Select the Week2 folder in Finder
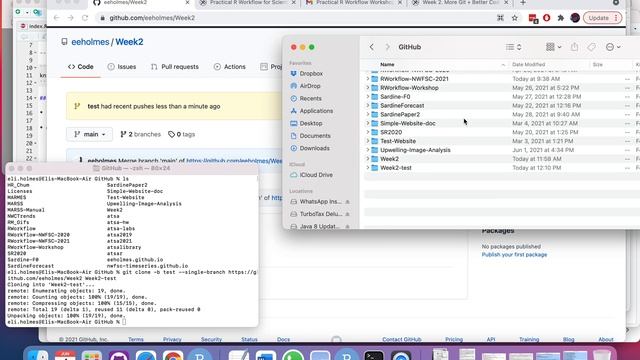The image size is (640, 360). [502, 159]
